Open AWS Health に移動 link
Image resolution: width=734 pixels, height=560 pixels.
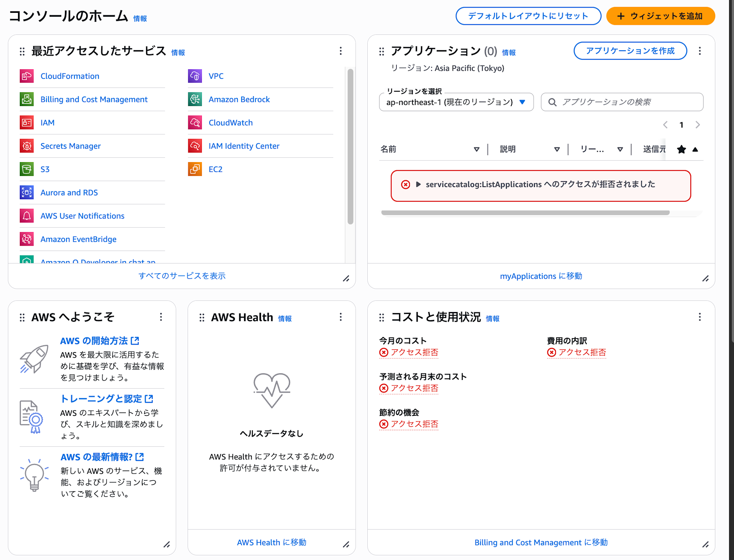coord(272,542)
